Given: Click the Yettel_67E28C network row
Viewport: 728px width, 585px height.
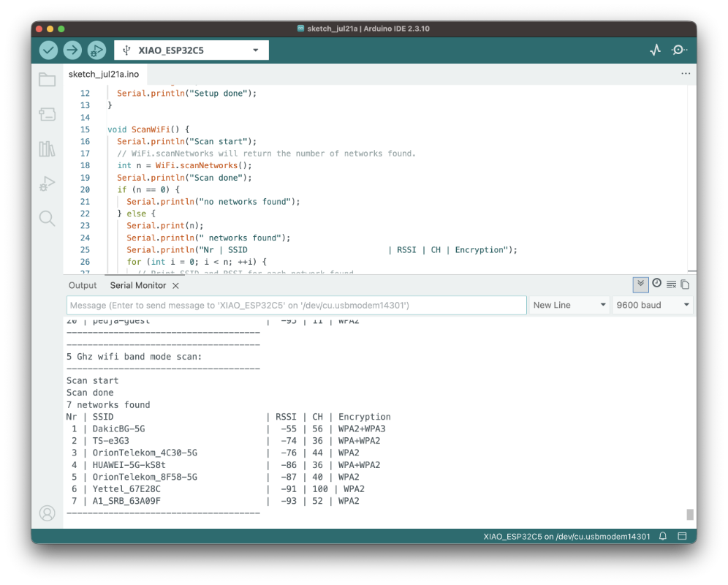Looking at the screenshot, I should point(216,488).
